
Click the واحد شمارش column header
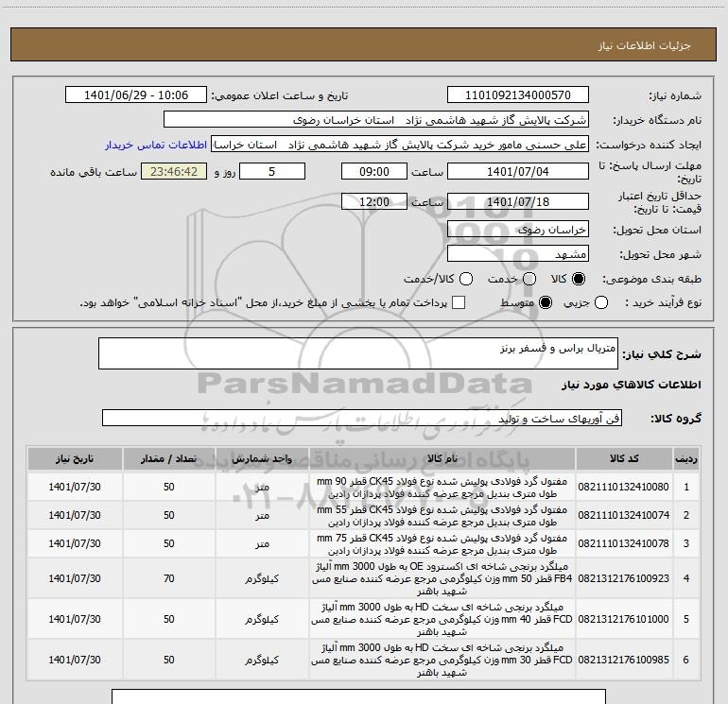click(x=262, y=458)
